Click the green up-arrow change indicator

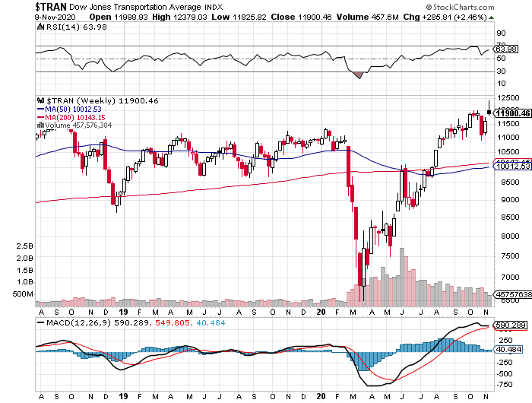(491, 17)
